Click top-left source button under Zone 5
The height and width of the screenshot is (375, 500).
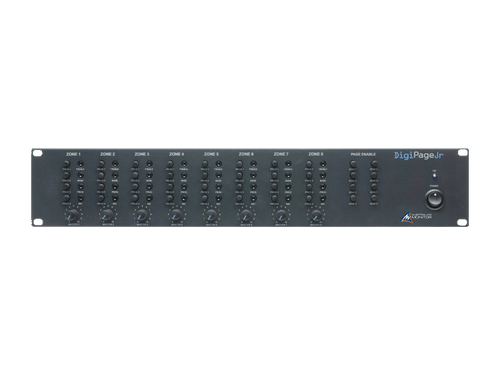click(205, 164)
